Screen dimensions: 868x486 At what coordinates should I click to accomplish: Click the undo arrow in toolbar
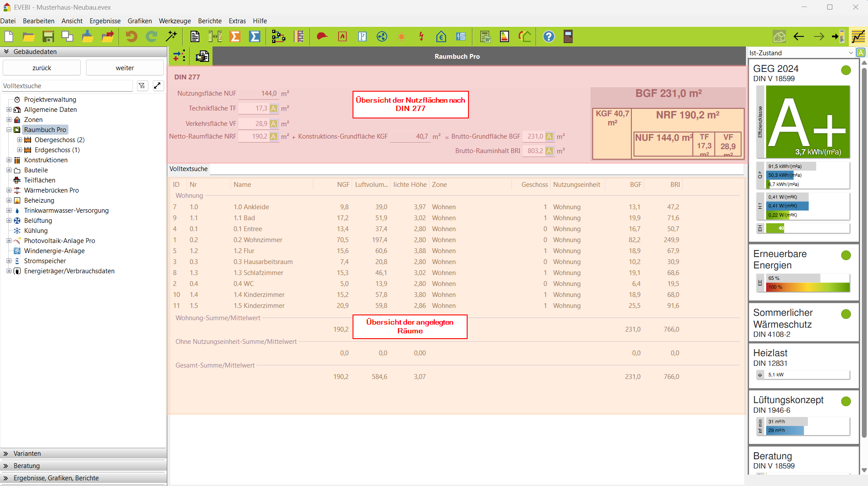click(x=131, y=36)
